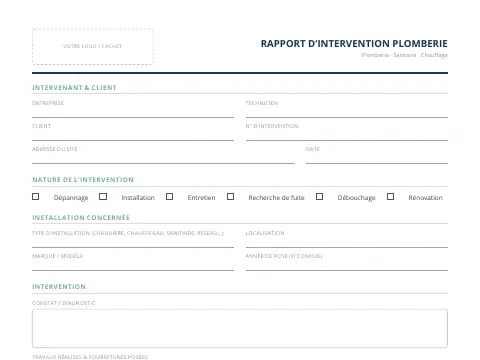Enable the Entretien checkbox

(170, 197)
